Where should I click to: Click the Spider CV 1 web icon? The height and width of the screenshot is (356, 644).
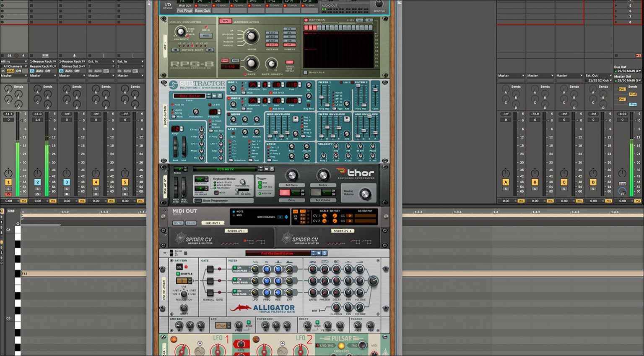click(x=179, y=238)
